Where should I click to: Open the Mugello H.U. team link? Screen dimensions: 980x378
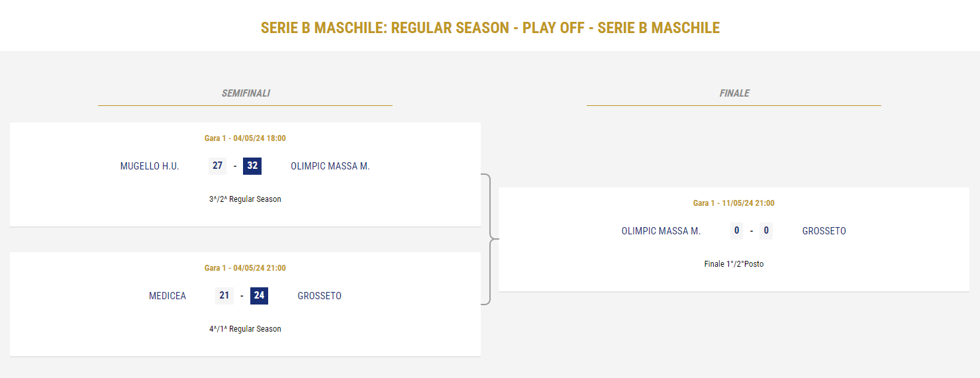(150, 166)
